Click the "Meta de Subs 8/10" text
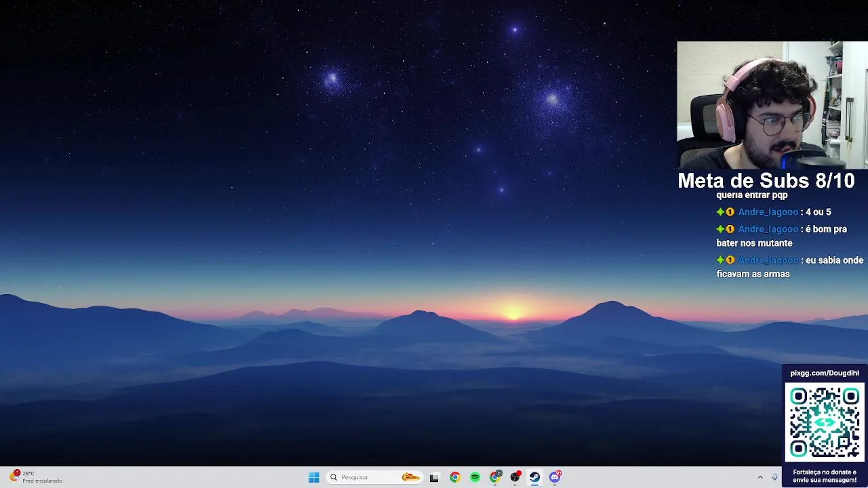 pyautogui.click(x=766, y=181)
